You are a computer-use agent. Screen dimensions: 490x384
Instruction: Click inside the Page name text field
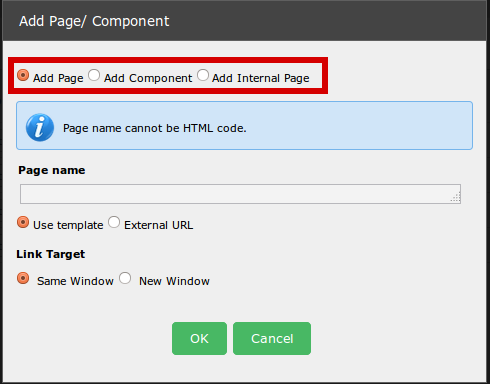pyautogui.click(x=240, y=194)
